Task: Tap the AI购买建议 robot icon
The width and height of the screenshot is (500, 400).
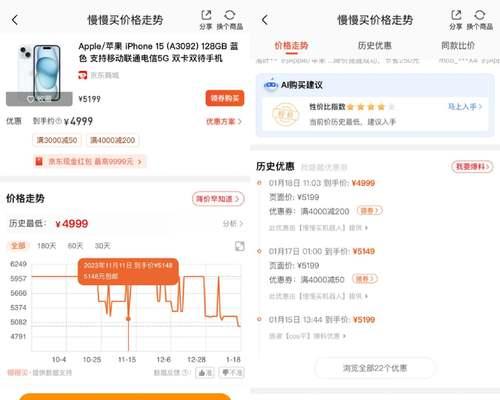Action: [x=271, y=85]
